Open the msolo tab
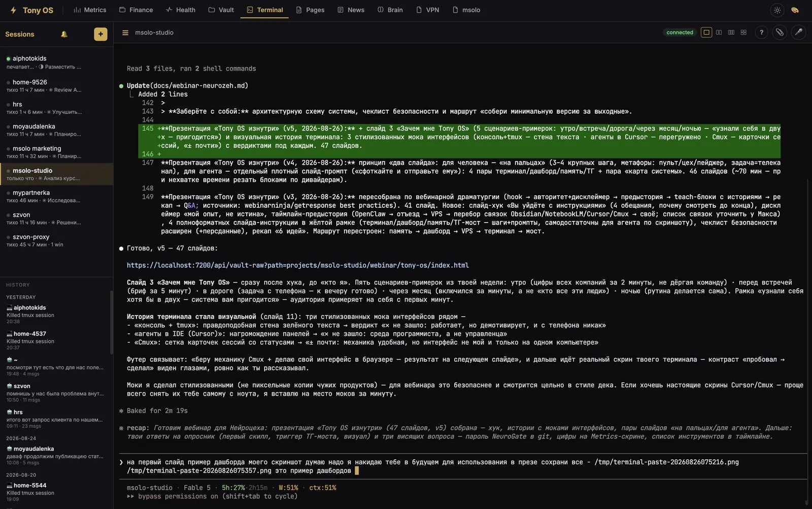 tap(466, 10)
